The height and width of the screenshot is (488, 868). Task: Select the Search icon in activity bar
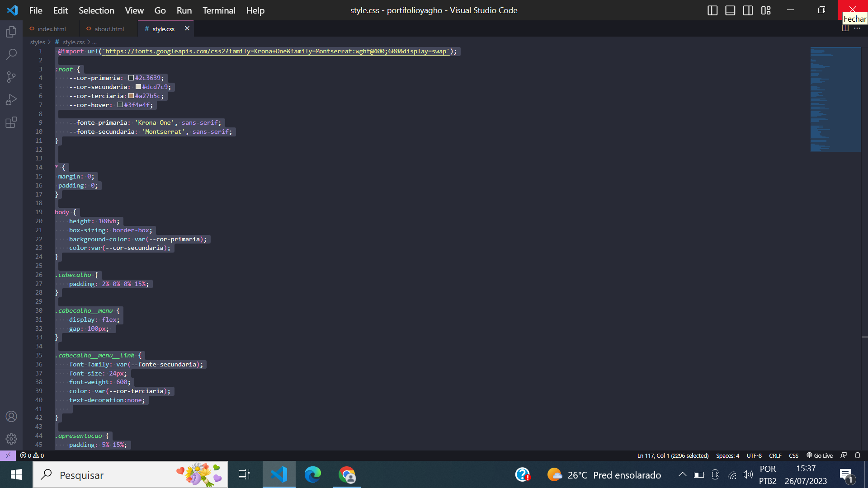click(x=12, y=54)
